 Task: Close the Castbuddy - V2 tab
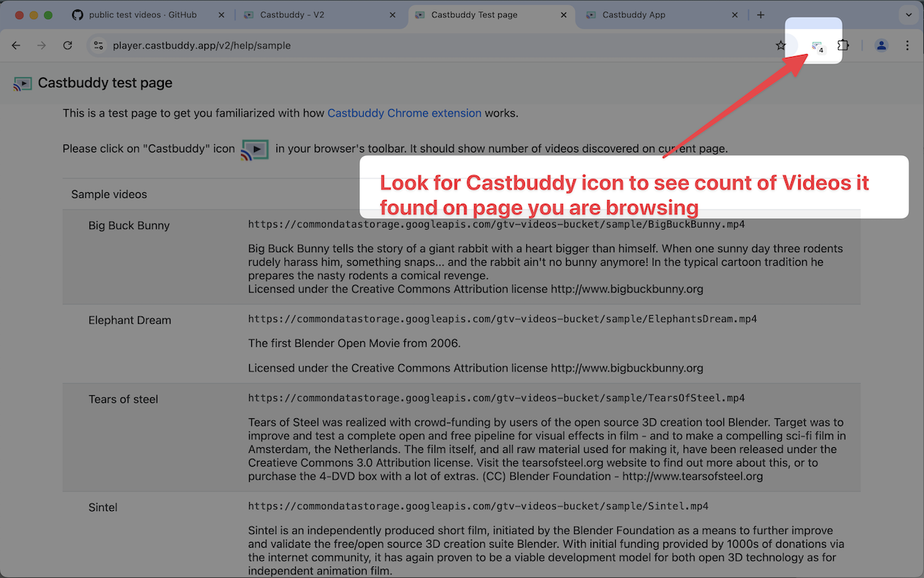coord(393,14)
